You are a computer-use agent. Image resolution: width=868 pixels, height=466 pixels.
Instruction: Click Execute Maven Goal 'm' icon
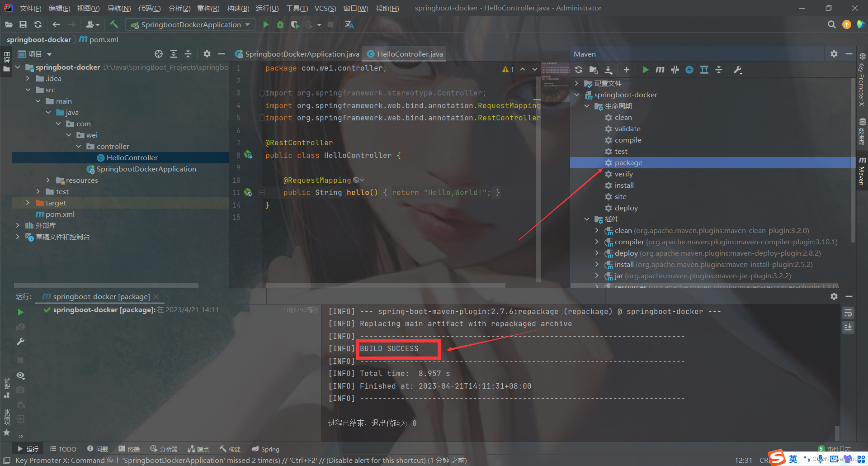tap(660, 70)
